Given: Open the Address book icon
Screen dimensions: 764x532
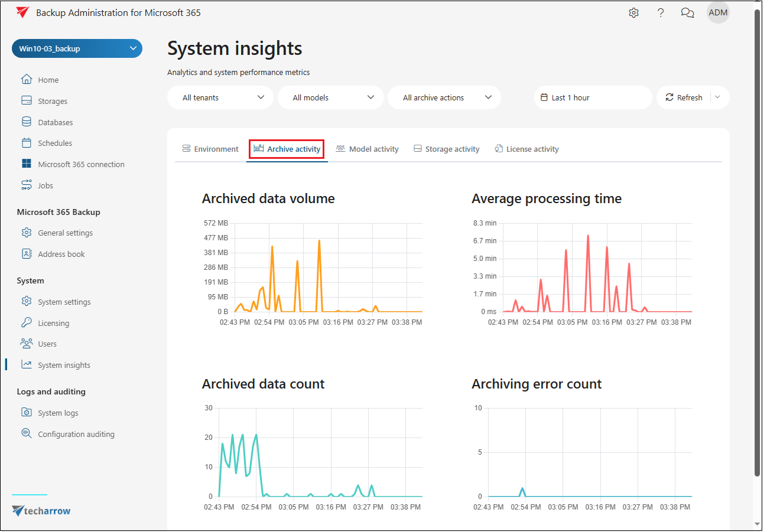Looking at the screenshot, I should pyautogui.click(x=27, y=254).
